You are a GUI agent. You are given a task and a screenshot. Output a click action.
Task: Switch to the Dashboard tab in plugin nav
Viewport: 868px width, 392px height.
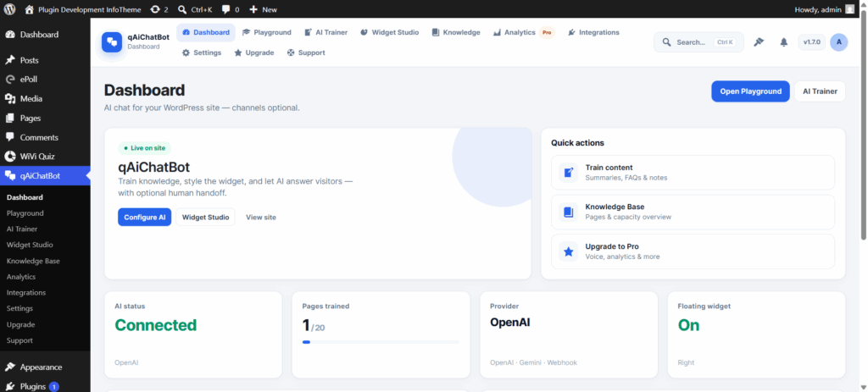[206, 33]
